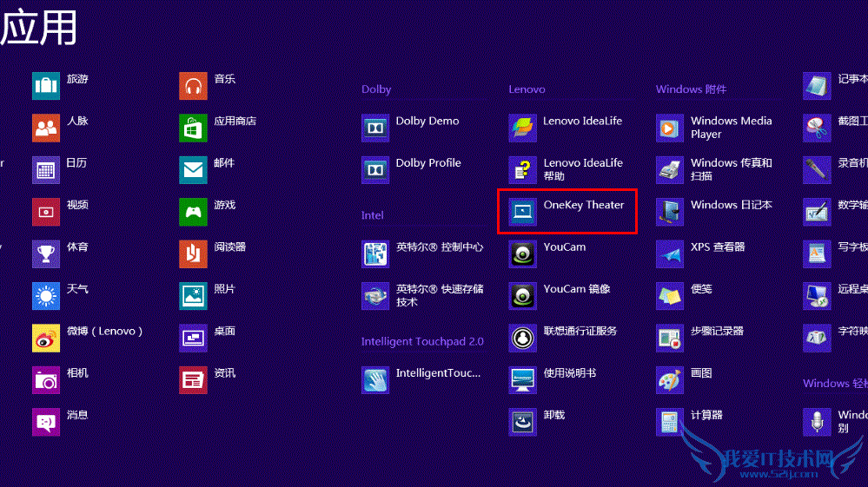Open the Windows 日记本 journal icon
The height and width of the screenshot is (487, 868).
670,212
